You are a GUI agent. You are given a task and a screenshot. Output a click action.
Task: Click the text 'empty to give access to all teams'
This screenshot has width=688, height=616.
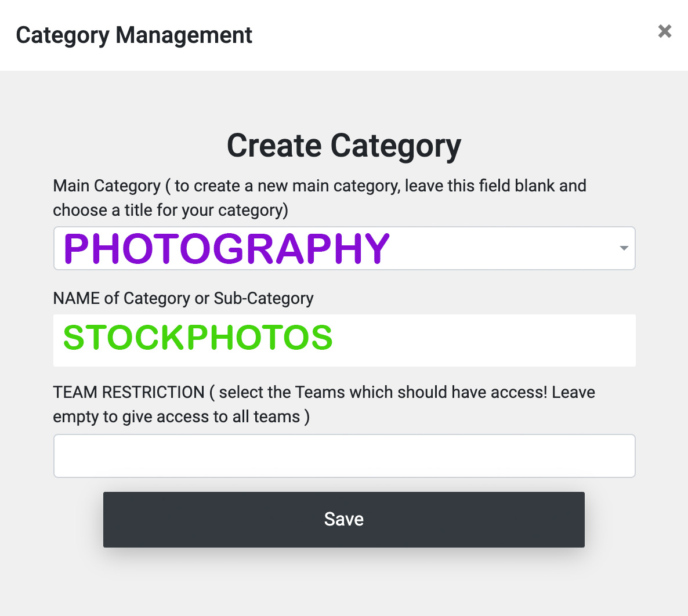(176, 416)
